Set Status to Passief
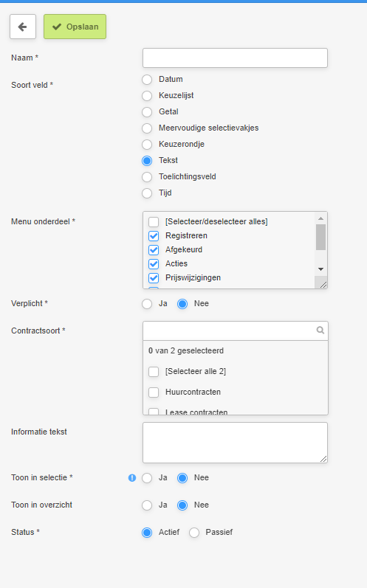Image resolution: width=367 pixels, height=588 pixels. pyautogui.click(x=194, y=533)
